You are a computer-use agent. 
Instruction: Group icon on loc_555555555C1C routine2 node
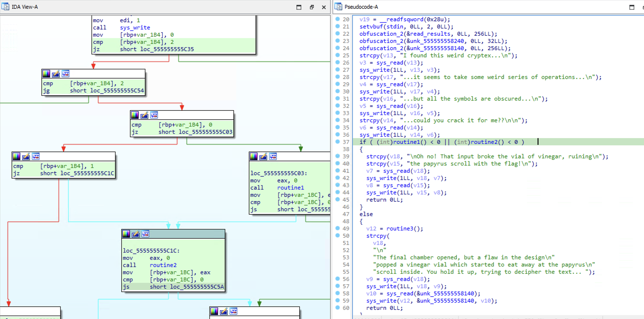pos(146,234)
